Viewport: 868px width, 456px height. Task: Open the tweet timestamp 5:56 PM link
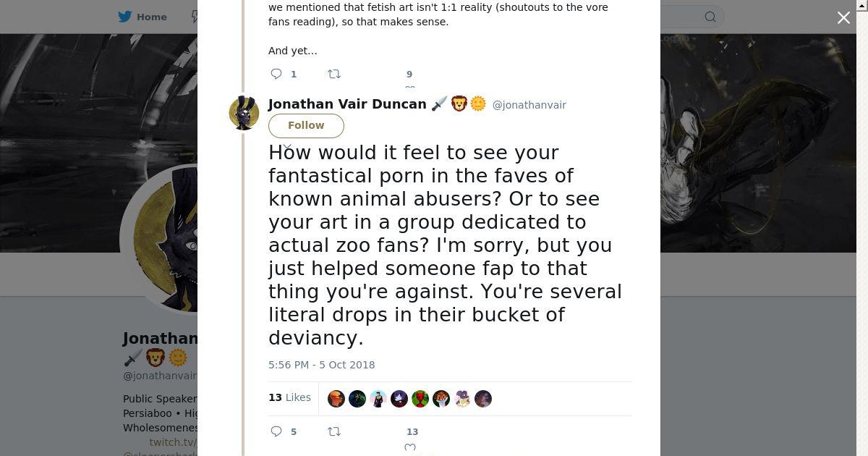coord(321,365)
